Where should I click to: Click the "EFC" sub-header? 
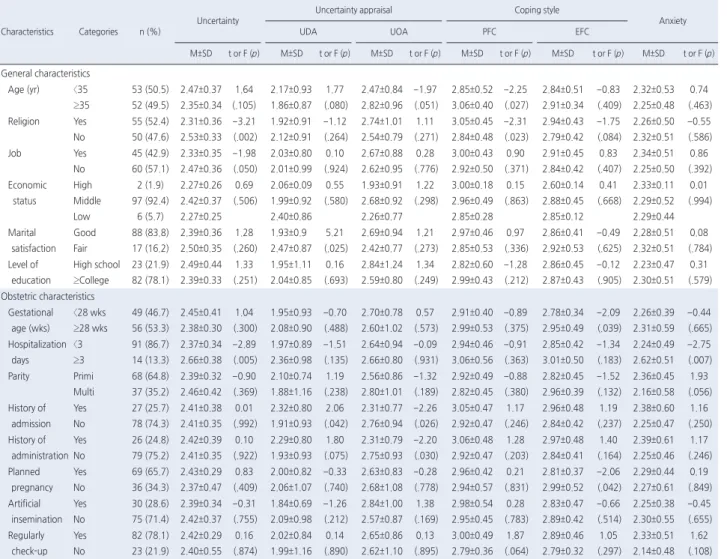pyautogui.click(x=582, y=32)
